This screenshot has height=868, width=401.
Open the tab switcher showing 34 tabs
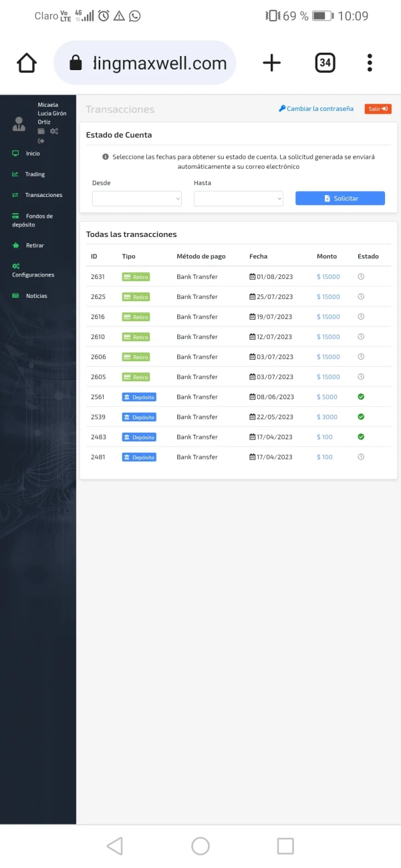(x=325, y=63)
